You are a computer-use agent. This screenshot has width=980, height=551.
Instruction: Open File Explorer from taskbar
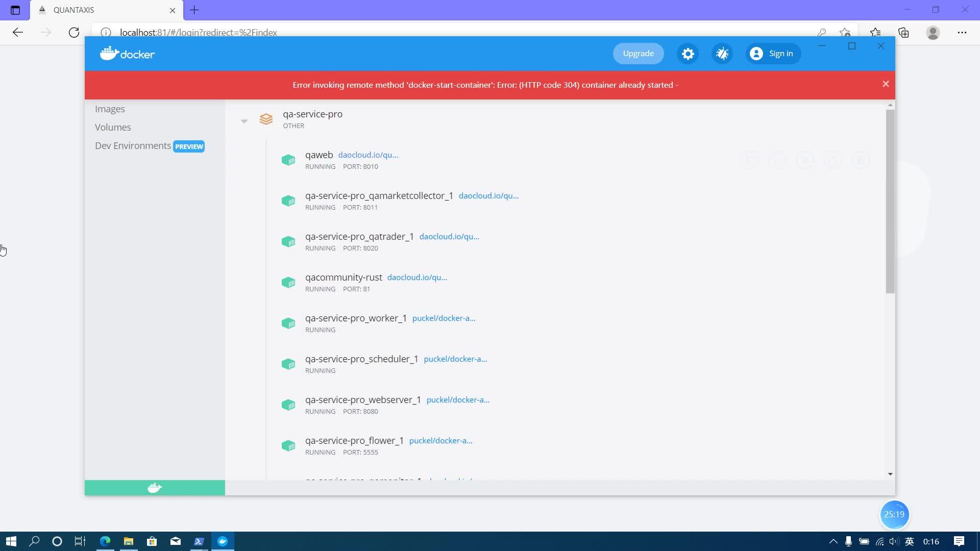click(128, 541)
